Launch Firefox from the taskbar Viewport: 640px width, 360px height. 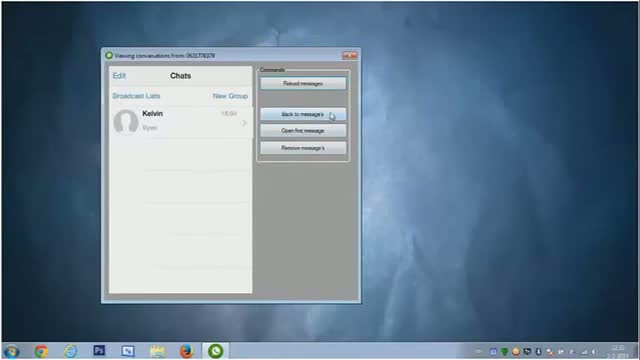click(x=186, y=351)
